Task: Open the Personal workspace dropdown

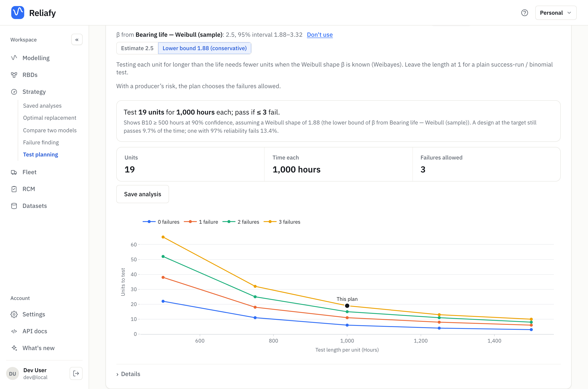Action: 556,13
